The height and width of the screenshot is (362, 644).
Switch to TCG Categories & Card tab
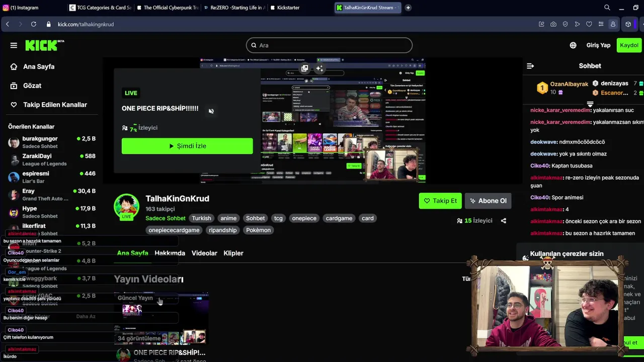(x=100, y=8)
